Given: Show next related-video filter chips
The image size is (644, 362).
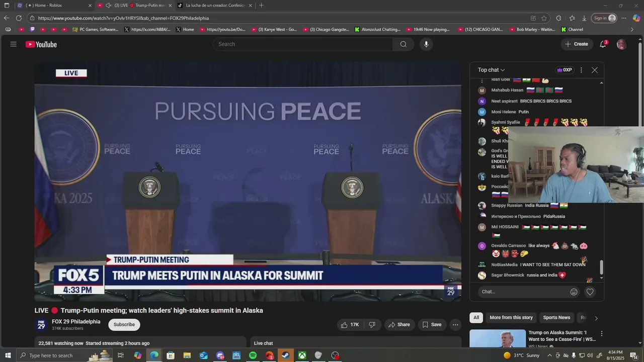Looking at the screenshot, I should pos(596,318).
